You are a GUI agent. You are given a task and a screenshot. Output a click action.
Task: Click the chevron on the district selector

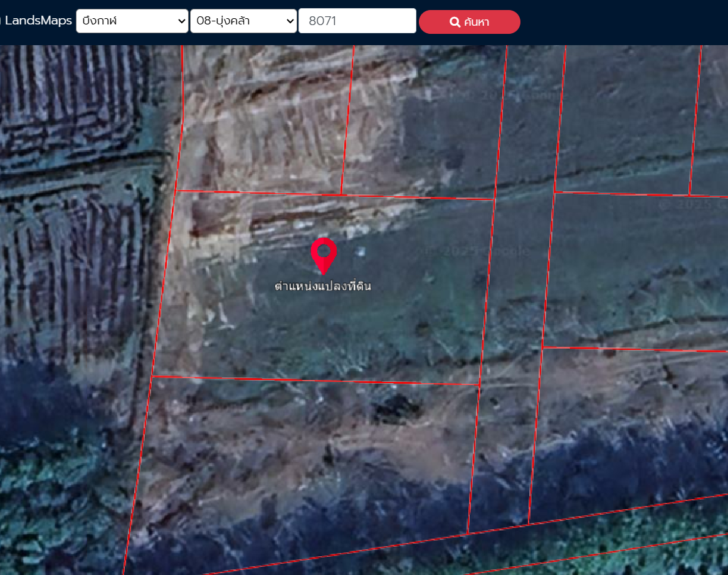tap(290, 21)
